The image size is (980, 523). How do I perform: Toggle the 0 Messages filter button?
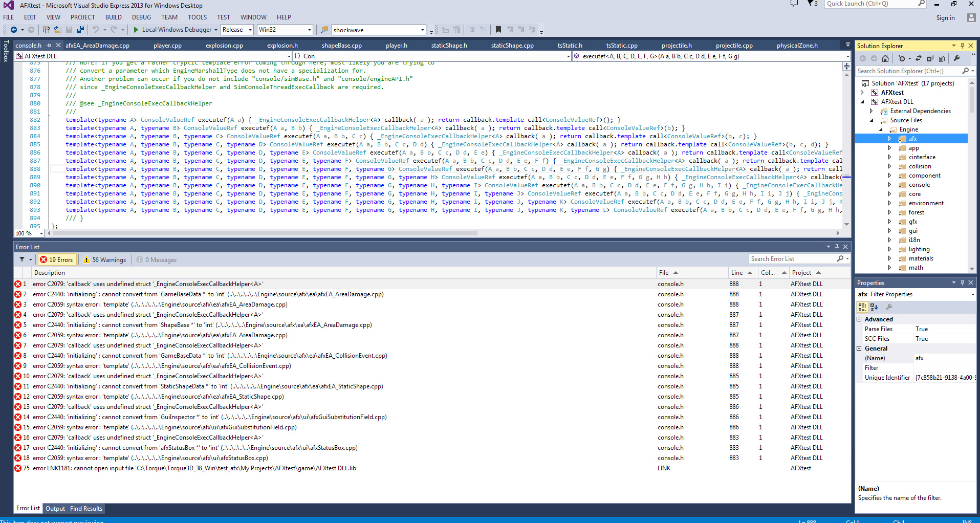point(157,259)
